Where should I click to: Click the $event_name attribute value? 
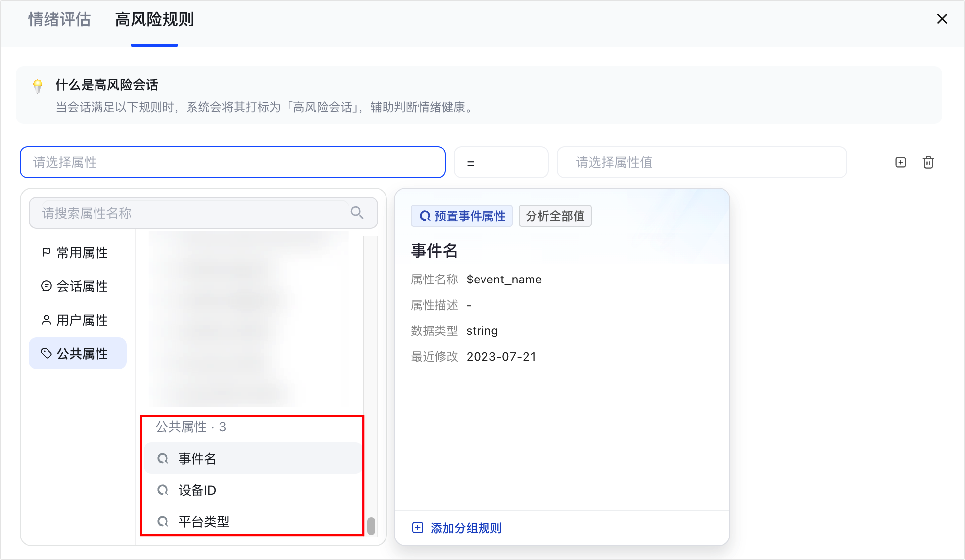[x=504, y=280]
